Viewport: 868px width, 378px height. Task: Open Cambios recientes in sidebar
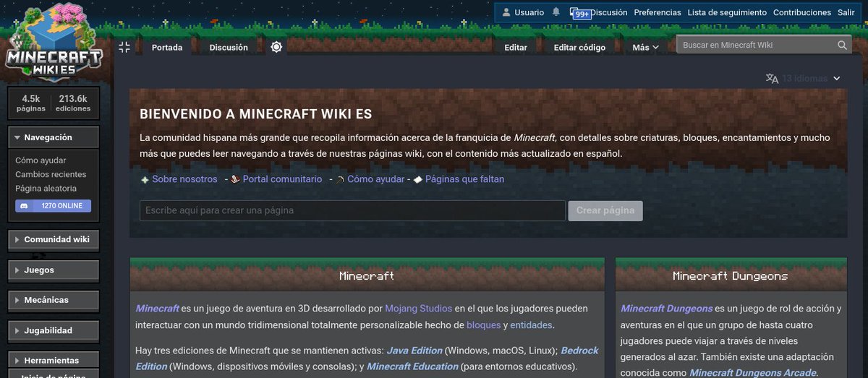click(x=51, y=174)
